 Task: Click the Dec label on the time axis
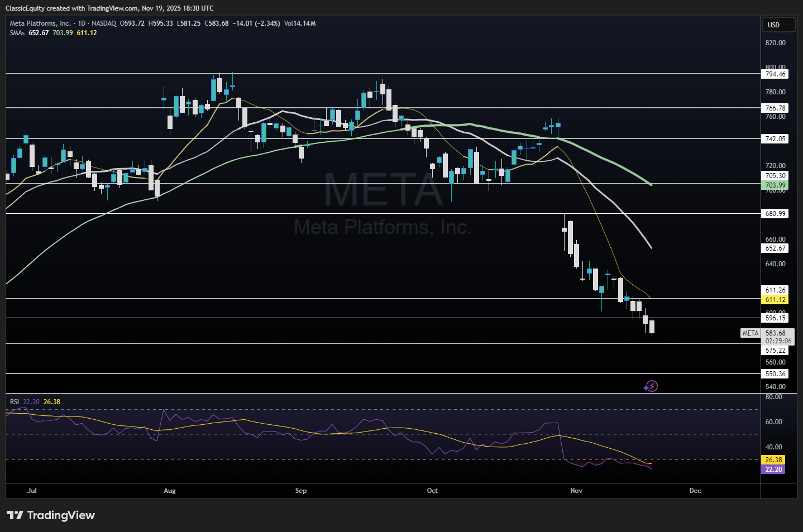pyautogui.click(x=695, y=491)
